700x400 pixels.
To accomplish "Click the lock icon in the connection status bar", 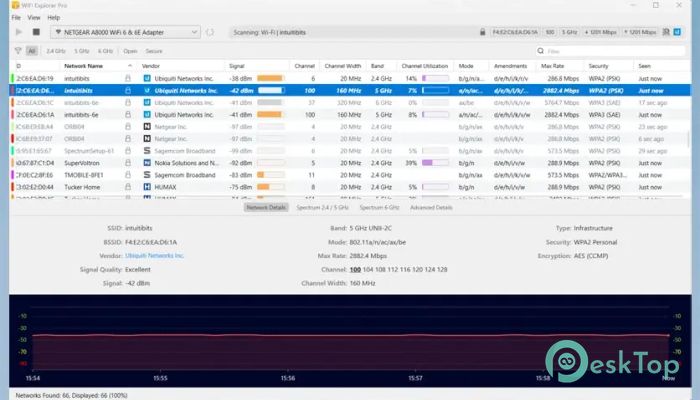I will pos(482,32).
